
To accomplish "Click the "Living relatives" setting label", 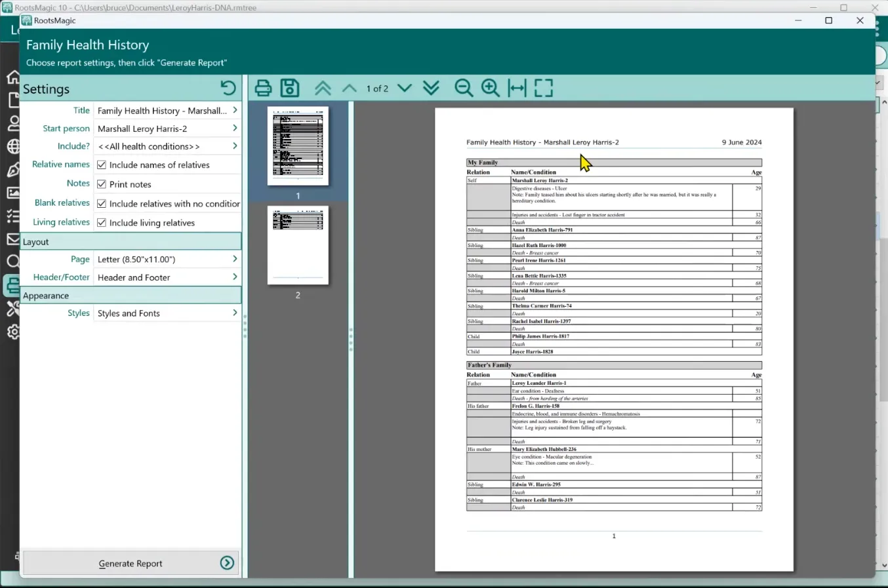I will pyautogui.click(x=61, y=222).
